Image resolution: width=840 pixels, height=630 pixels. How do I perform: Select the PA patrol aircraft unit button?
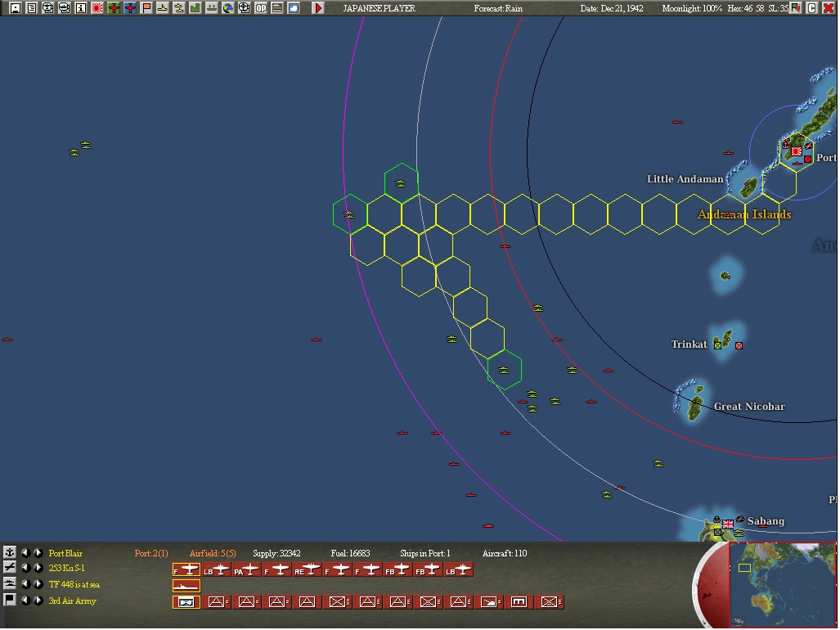(x=247, y=570)
